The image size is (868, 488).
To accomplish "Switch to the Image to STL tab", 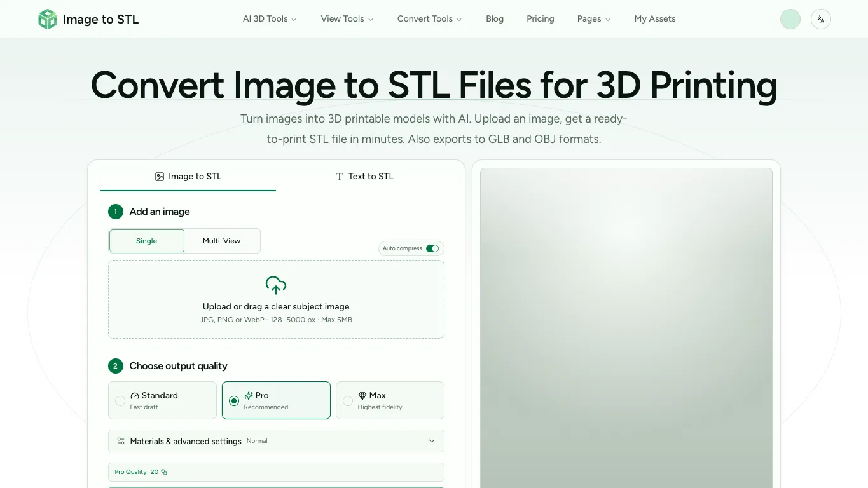I will coord(188,177).
